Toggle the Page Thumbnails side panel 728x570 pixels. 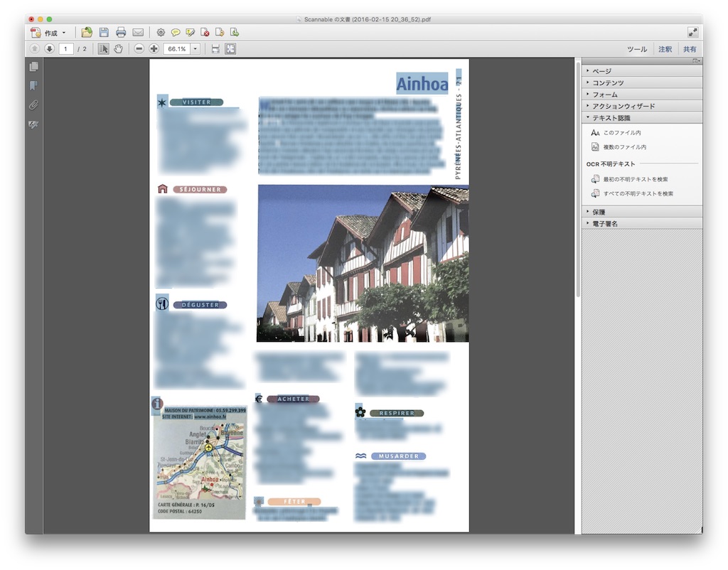click(x=33, y=67)
